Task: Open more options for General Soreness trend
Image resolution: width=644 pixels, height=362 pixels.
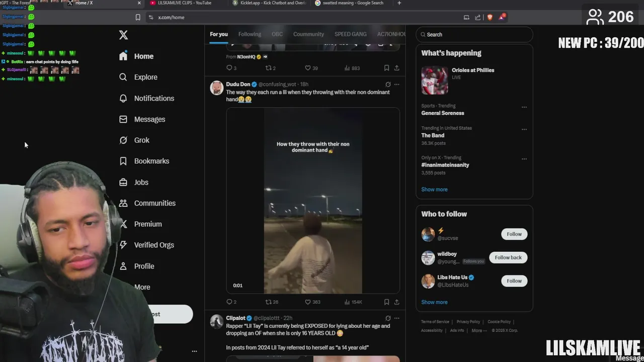Action: pos(524,107)
